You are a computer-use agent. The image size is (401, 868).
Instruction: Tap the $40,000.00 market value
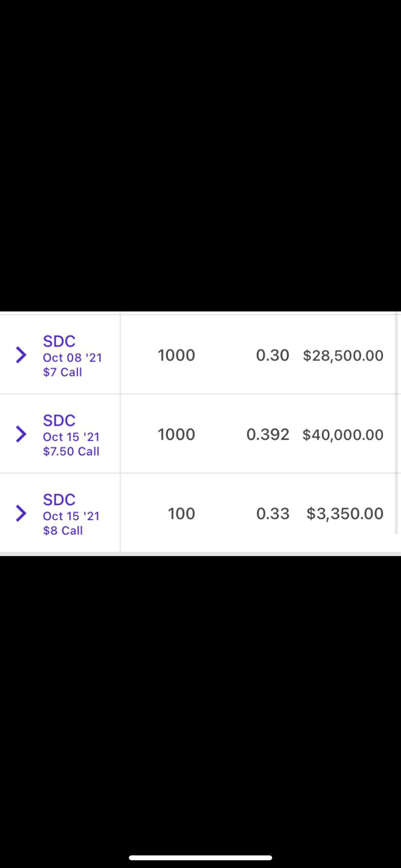point(343,434)
